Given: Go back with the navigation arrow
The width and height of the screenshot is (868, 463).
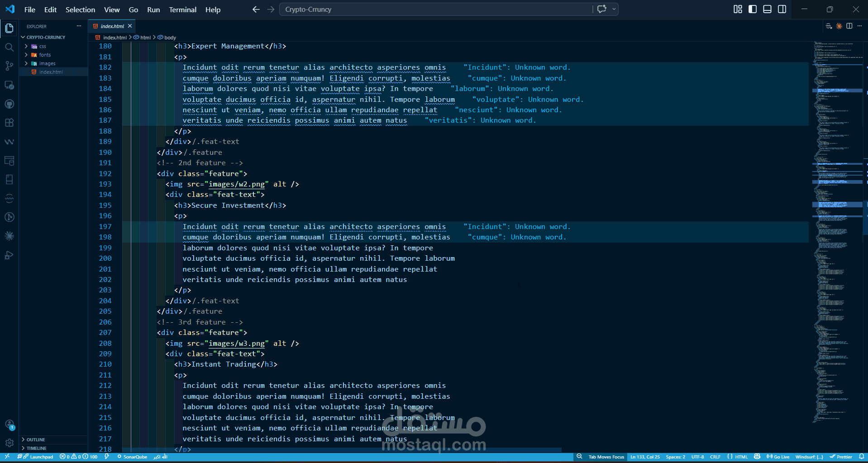Looking at the screenshot, I should coord(256,9).
